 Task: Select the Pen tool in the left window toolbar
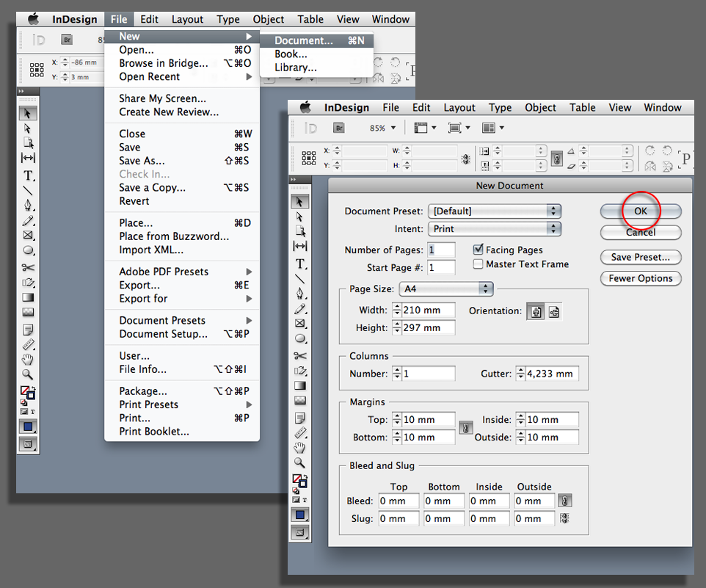(28, 205)
